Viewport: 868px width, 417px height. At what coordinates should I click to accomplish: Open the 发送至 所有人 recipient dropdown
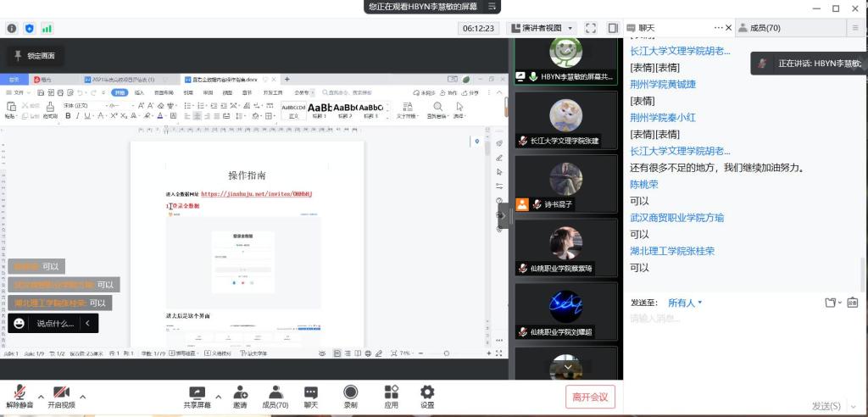tap(685, 303)
